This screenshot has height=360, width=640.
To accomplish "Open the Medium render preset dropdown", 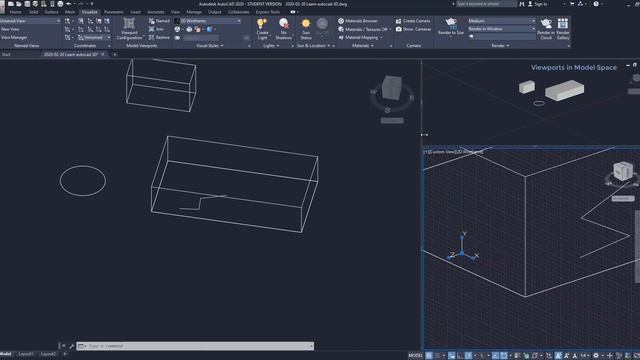I will tap(502, 21).
